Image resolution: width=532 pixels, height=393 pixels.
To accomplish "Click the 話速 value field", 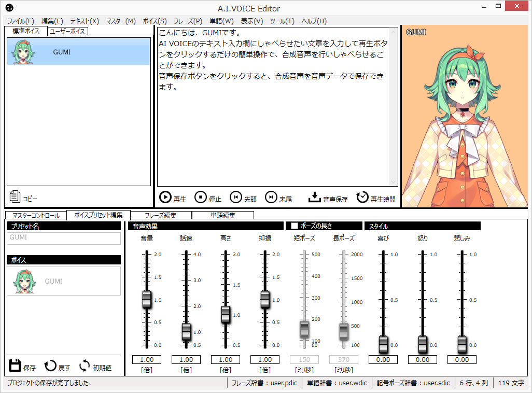I will [x=186, y=359].
